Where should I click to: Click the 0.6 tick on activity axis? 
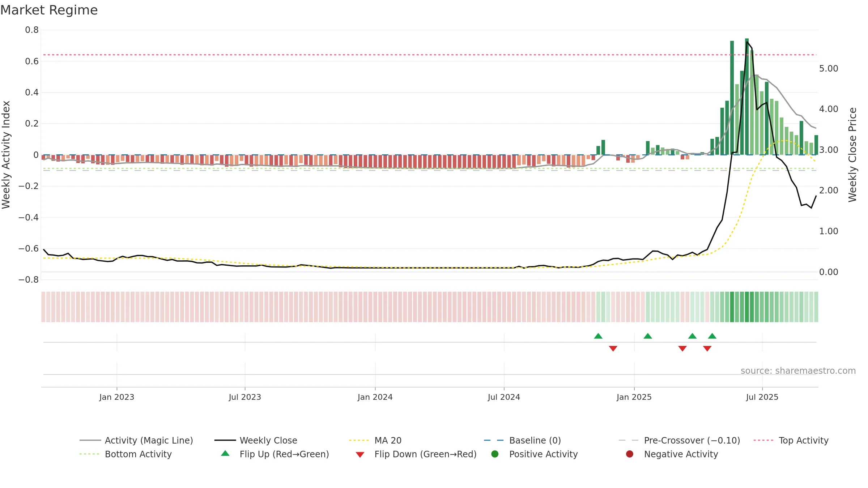pyautogui.click(x=32, y=61)
